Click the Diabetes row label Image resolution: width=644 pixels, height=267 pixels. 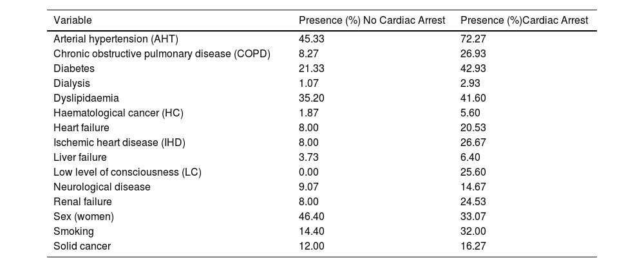73,68
